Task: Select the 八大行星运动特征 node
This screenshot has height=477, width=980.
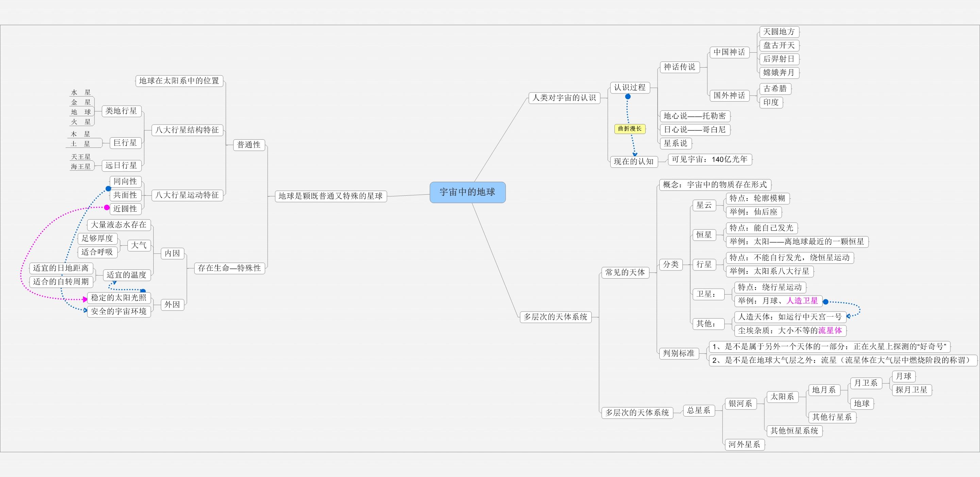Action: coord(187,195)
